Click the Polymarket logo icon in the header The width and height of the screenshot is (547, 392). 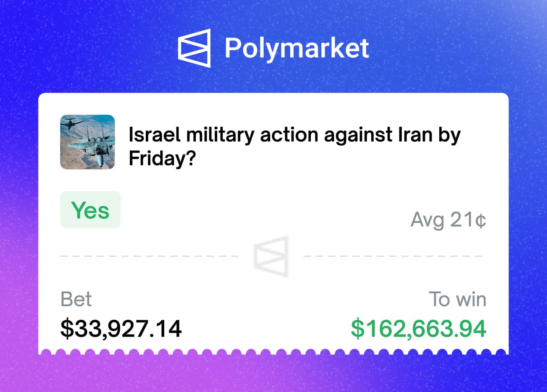click(x=194, y=48)
